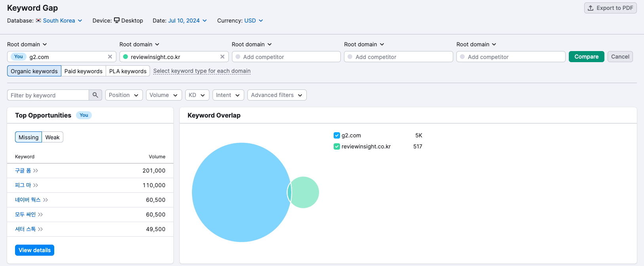The width and height of the screenshot is (644, 266).
Task: Clear the g2.com domain with X icon
Action: tap(110, 57)
